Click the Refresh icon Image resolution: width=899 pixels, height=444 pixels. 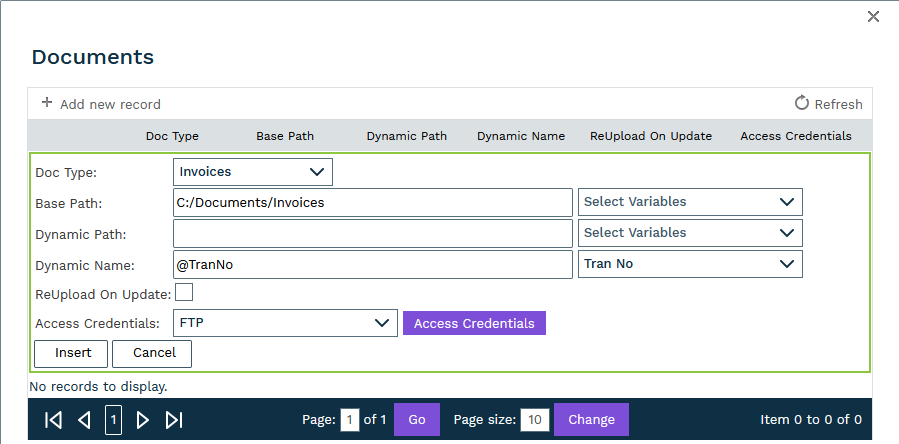point(801,103)
